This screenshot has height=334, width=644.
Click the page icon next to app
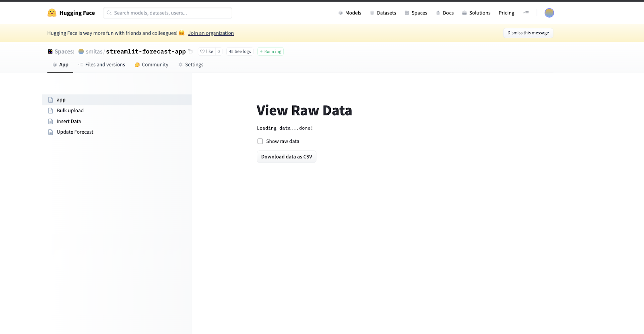pos(51,100)
